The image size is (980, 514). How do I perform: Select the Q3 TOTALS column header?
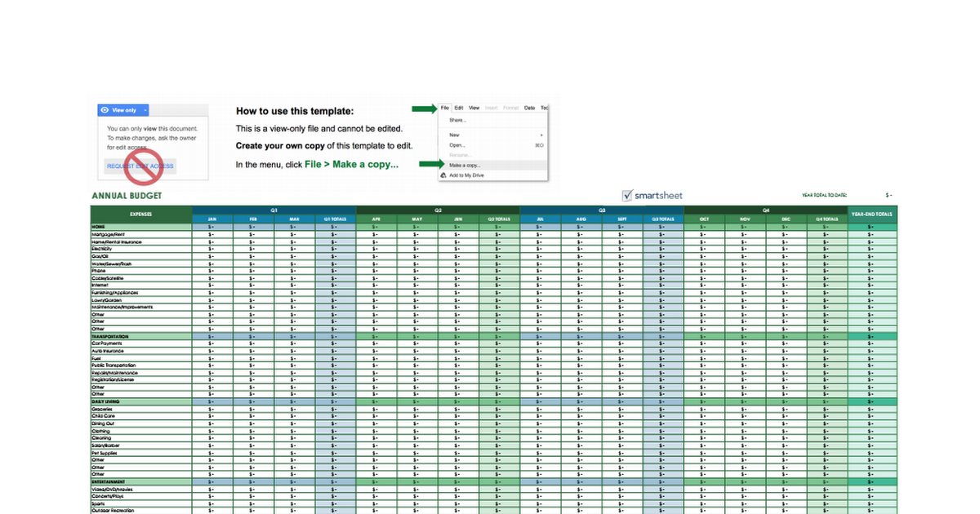click(x=663, y=219)
